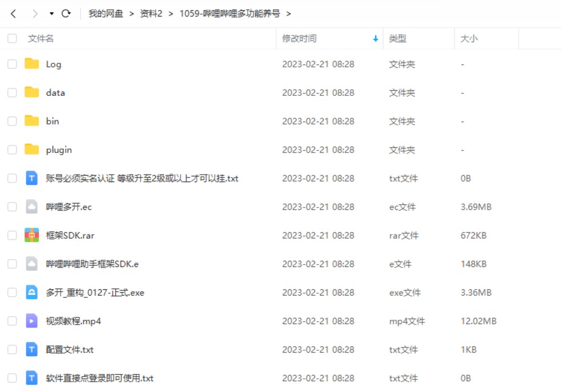This screenshot has height=392, width=561.
Task: Select file name 配置文件.txt
Action: point(70,349)
